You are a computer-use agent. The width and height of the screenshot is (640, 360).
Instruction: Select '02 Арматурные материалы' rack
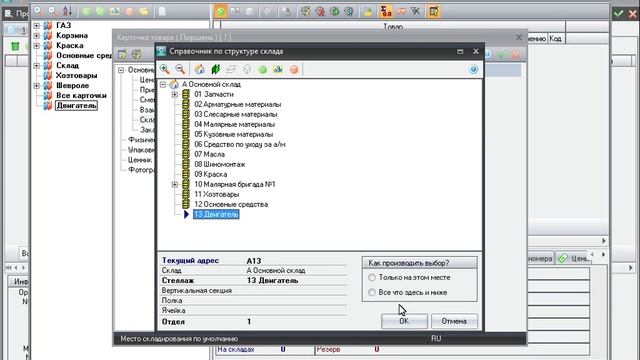(238, 104)
